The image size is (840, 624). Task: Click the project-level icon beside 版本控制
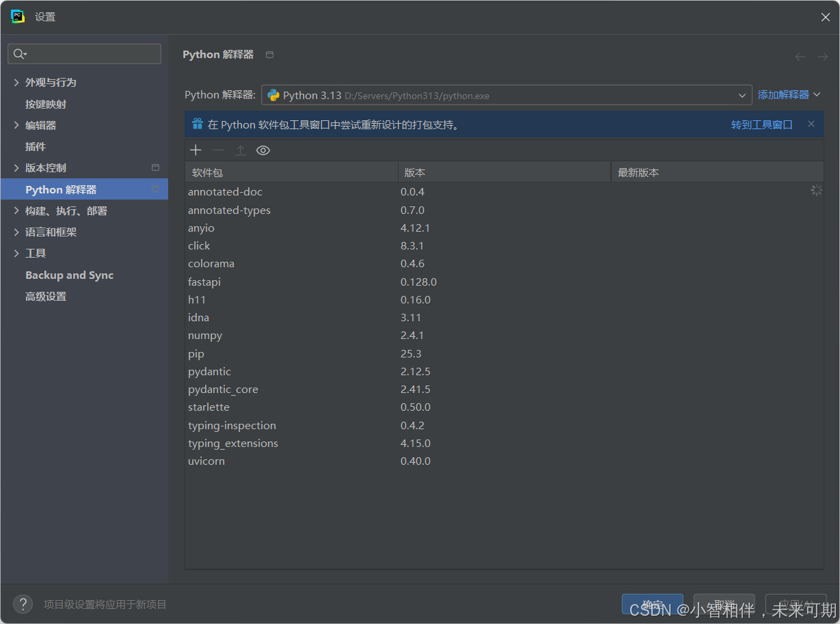tap(155, 167)
